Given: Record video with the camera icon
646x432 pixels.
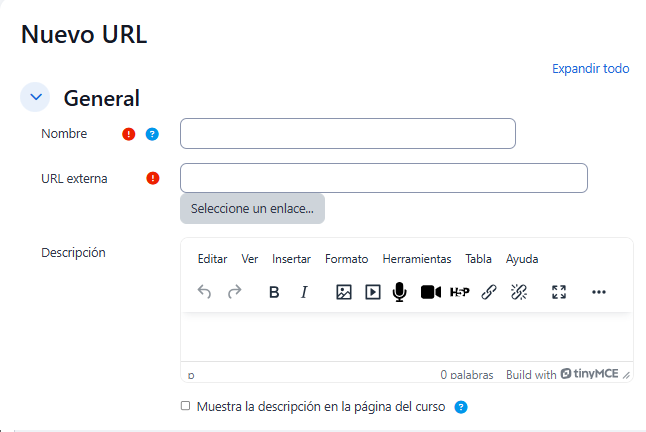Looking at the screenshot, I should pyautogui.click(x=430, y=292).
